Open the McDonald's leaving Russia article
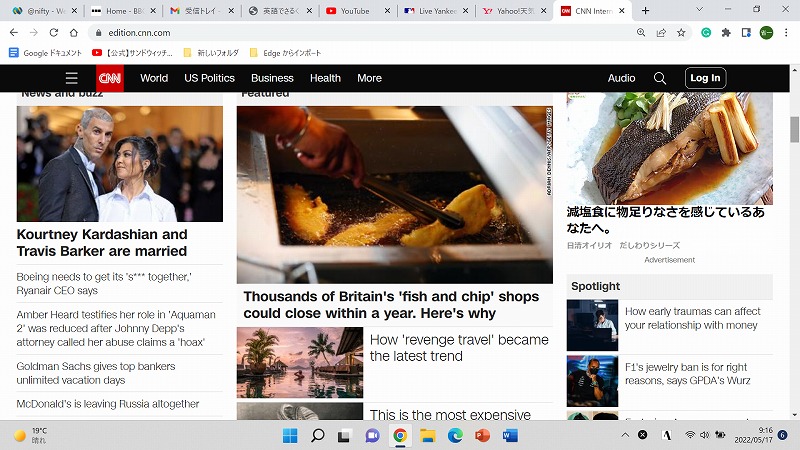This screenshot has height=450, width=800. pyautogui.click(x=108, y=404)
